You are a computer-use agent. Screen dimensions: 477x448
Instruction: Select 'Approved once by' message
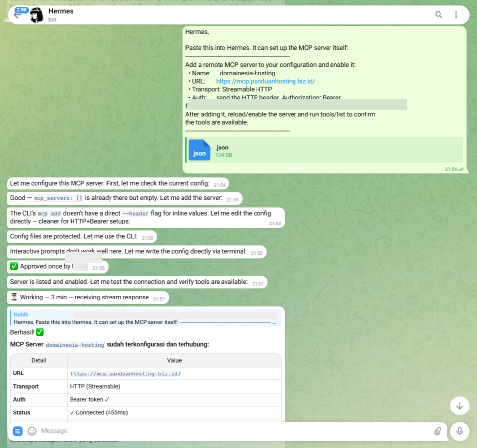pos(58,267)
